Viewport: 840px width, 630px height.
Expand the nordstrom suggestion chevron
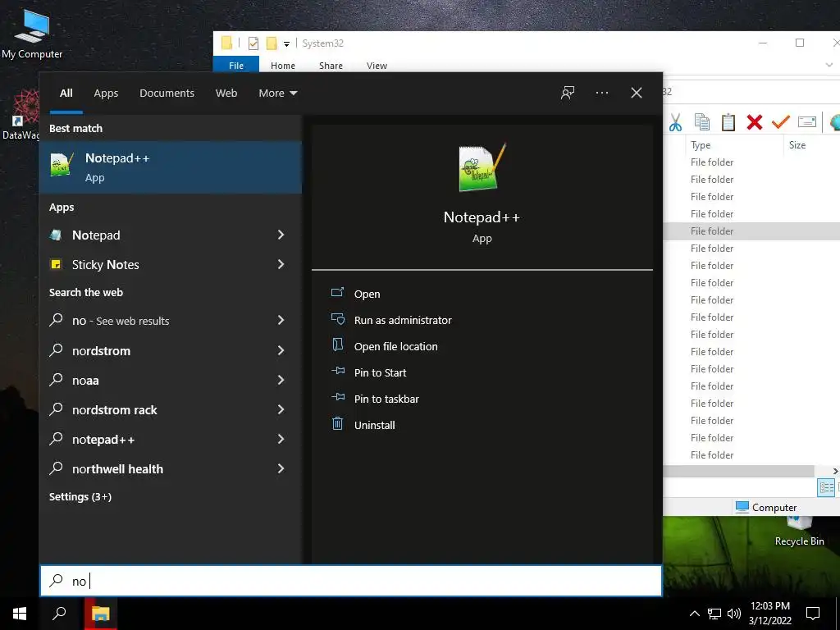[281, 350]
